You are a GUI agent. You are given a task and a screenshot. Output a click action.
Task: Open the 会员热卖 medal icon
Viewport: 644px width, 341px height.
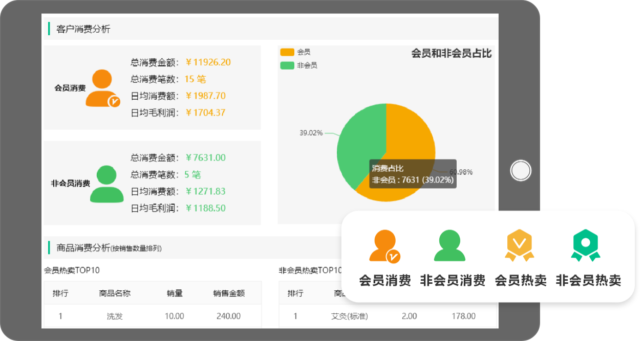(x=519, y=246)
